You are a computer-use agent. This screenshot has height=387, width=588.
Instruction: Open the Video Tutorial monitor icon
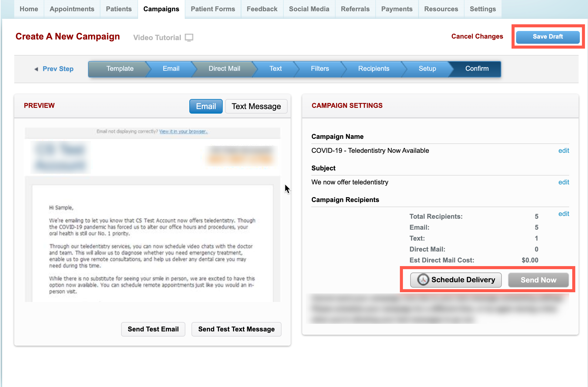click(189, 37)
